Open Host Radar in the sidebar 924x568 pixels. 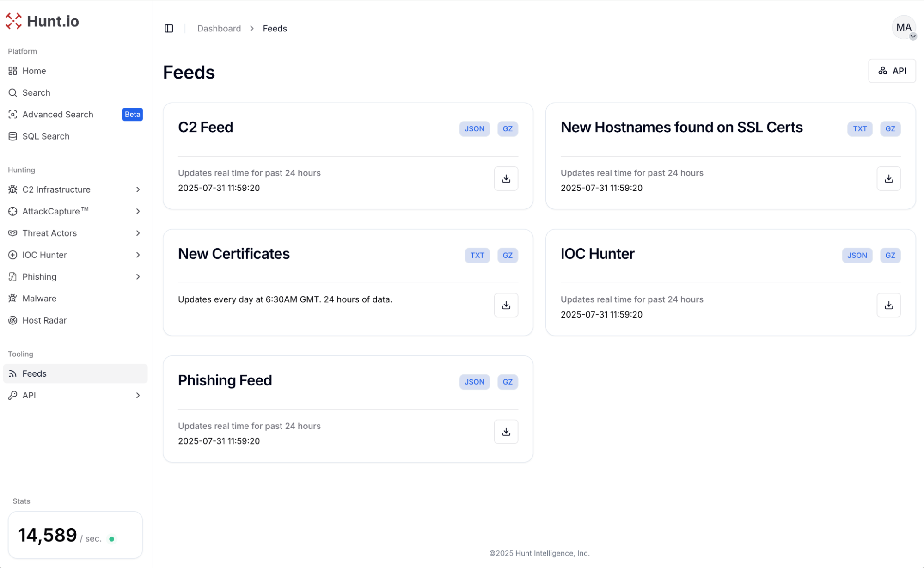click(x=75, y=320)
